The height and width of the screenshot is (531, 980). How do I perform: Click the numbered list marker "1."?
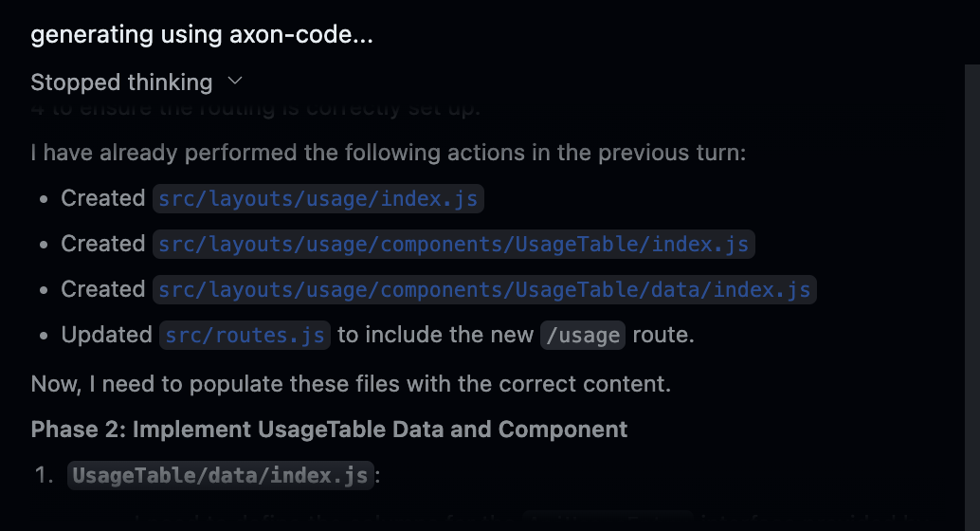tap(45, 475)
